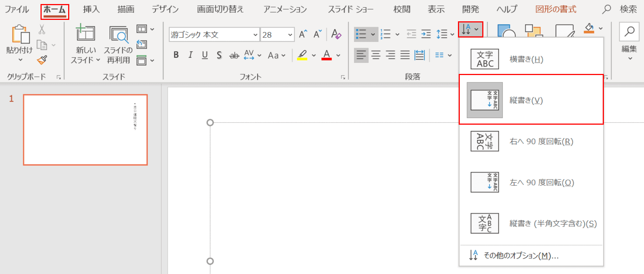Click the Cut scissors icon
The image size is (644, 274).
coord(42,29)
